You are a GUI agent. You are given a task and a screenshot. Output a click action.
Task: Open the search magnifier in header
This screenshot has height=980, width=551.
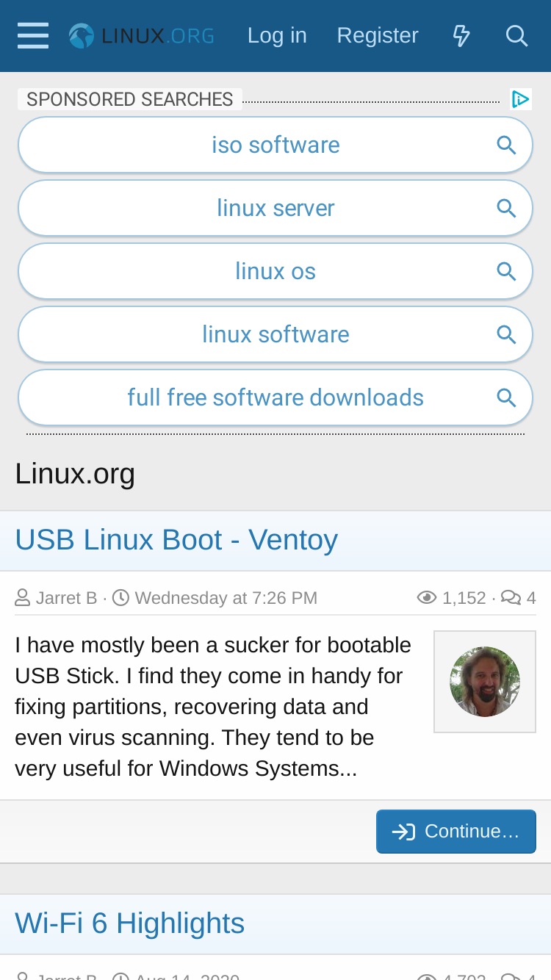pos(516,35)
